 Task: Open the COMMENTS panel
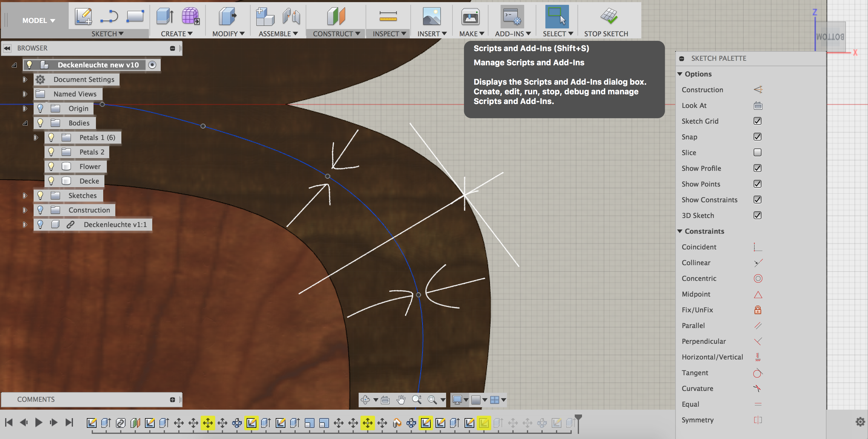coord(35,399)
